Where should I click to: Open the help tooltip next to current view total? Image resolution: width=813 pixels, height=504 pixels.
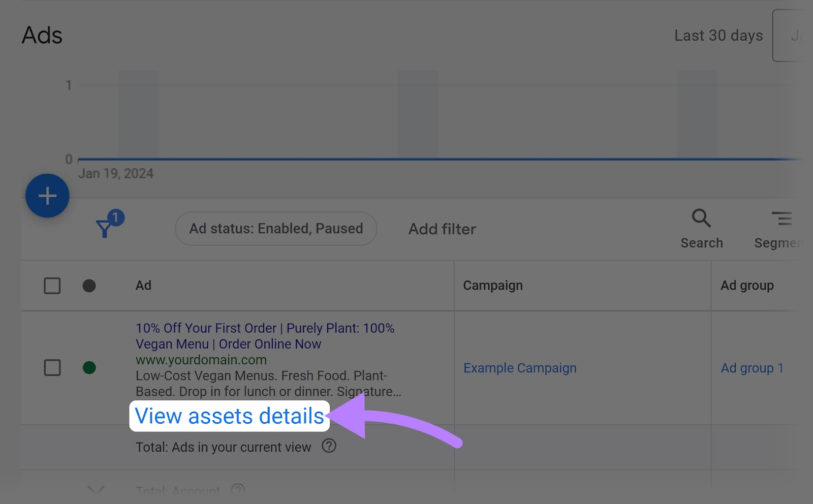point(329,447)
